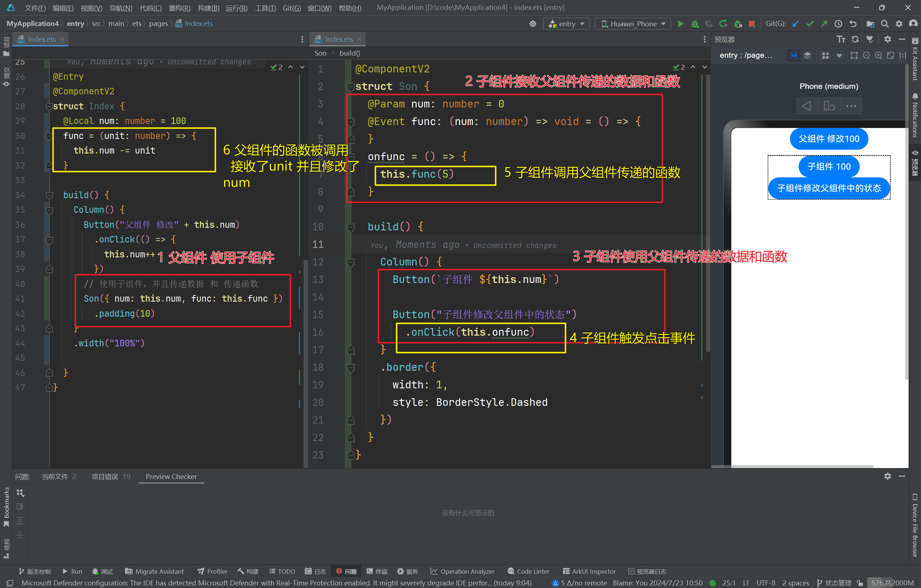This screenshot has width=921, height=588.
Task: Toggle the 1:1 actual size preview
Action: [903, 56]
